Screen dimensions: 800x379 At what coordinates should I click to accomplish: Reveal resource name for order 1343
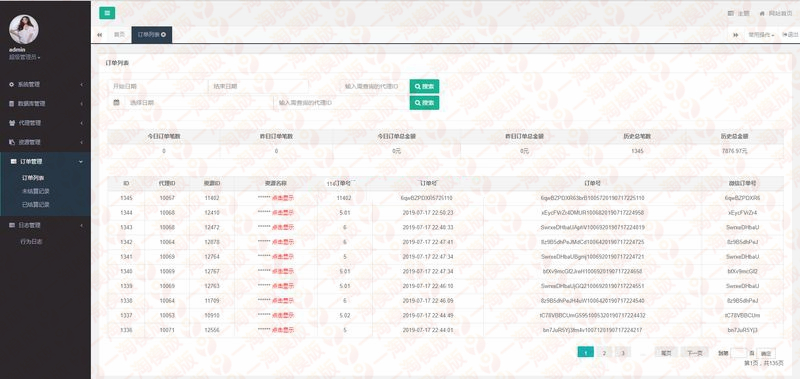[x=283, y=227]
